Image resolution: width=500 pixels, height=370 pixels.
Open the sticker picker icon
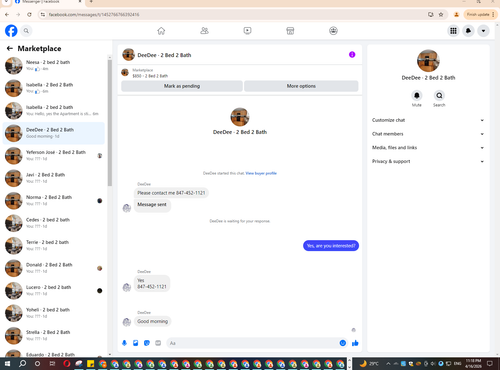tap(147, 343)
